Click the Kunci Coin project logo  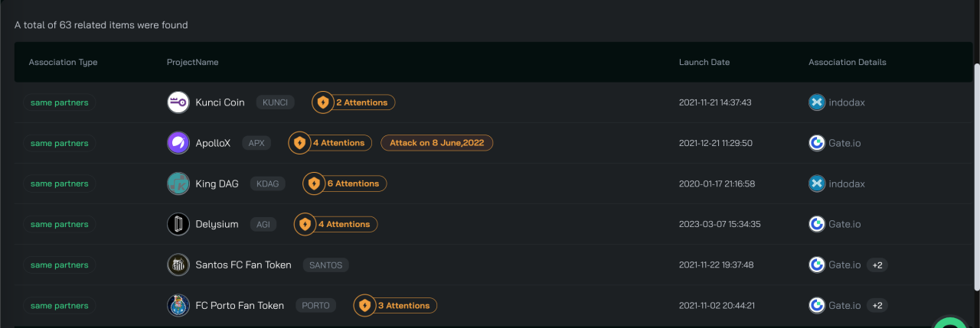click(178, 102)
